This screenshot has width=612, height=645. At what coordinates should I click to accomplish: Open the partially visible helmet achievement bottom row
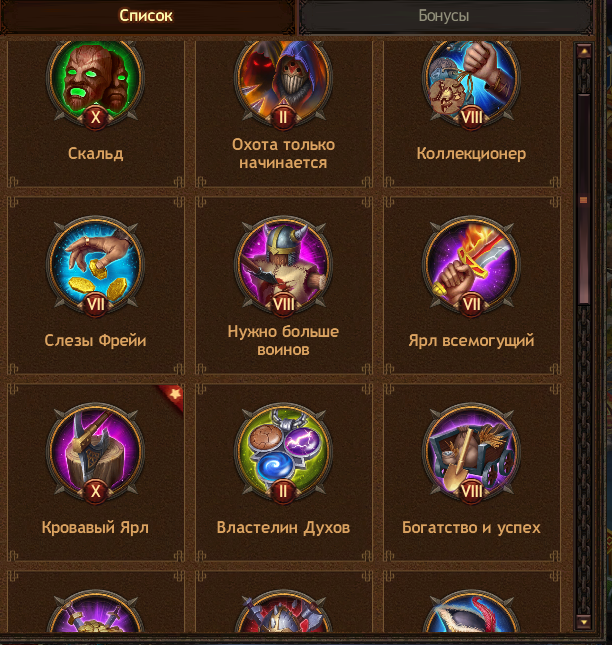click(x=283, y=611)
